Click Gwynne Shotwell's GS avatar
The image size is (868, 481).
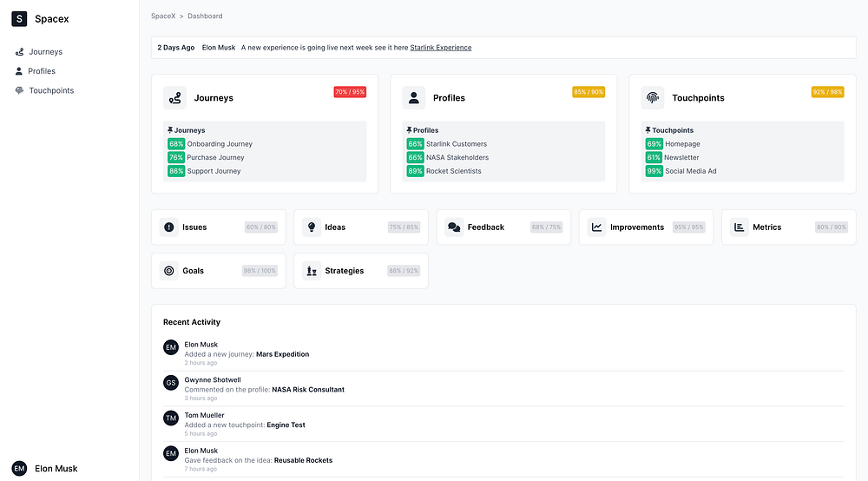pyautogui.click(x=171, y=383)
